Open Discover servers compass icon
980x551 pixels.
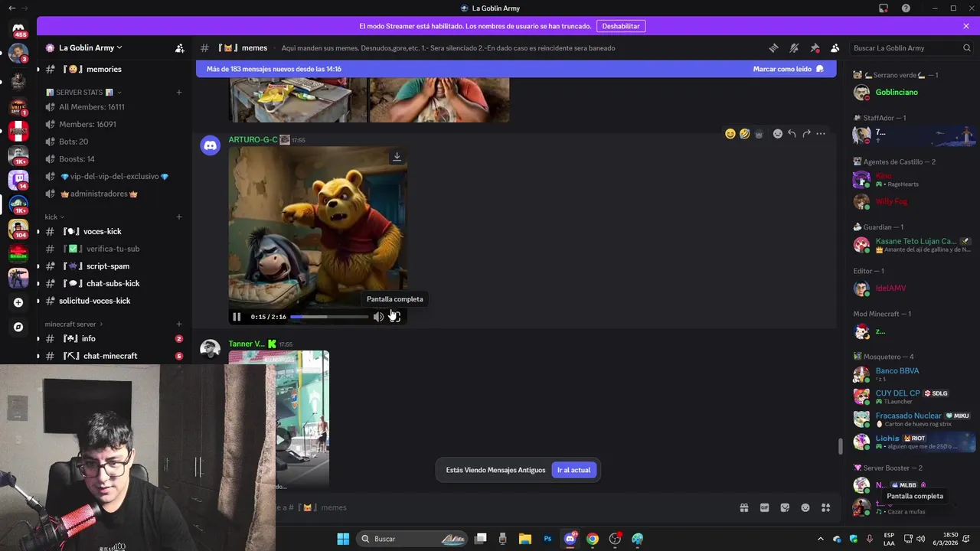pyautogui.click(x=18, y=327)
